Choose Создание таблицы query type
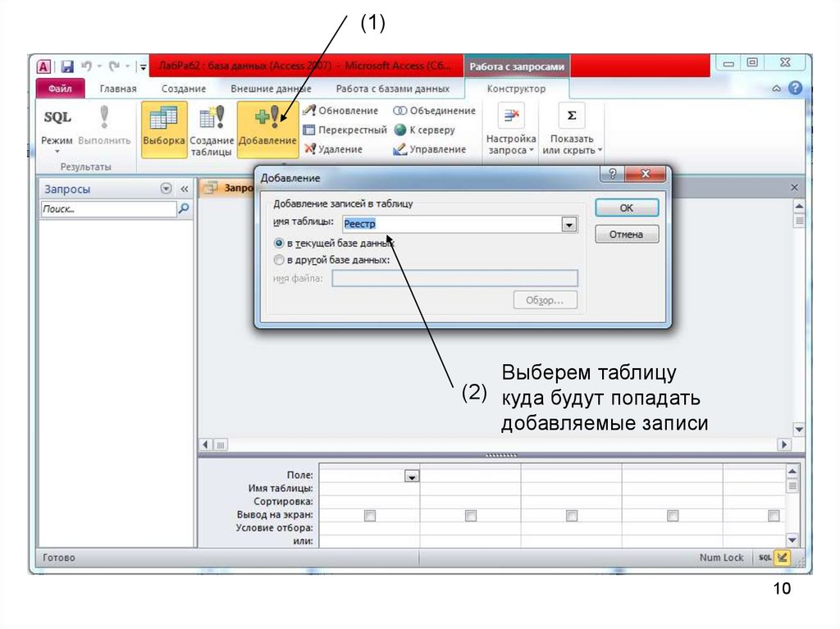This screenshot has height=629, width=840. tap(212, 130)
